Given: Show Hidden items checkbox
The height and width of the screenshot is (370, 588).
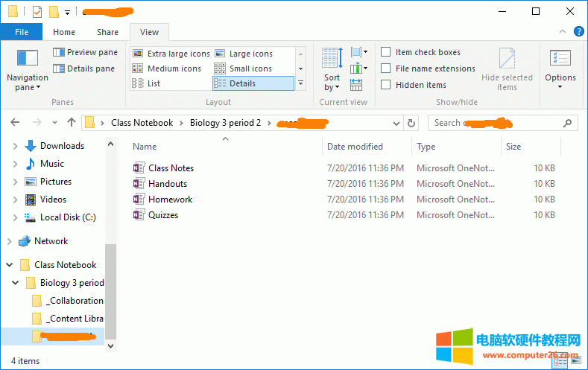Looking at the screenshot, I should coord(386,85).
